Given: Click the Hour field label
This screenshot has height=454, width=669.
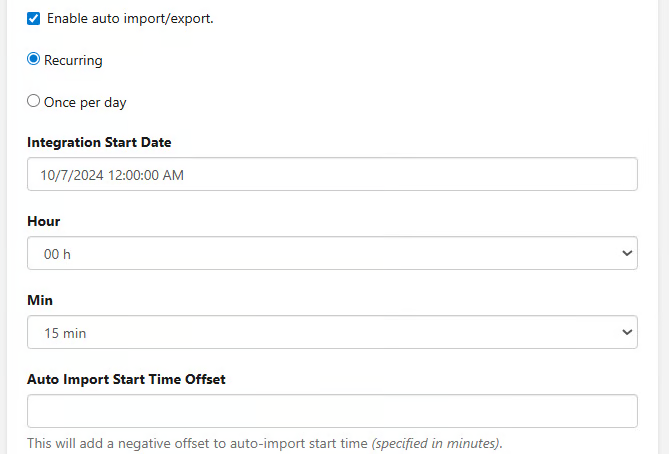Looking at the screenshot, I should 44,221.
